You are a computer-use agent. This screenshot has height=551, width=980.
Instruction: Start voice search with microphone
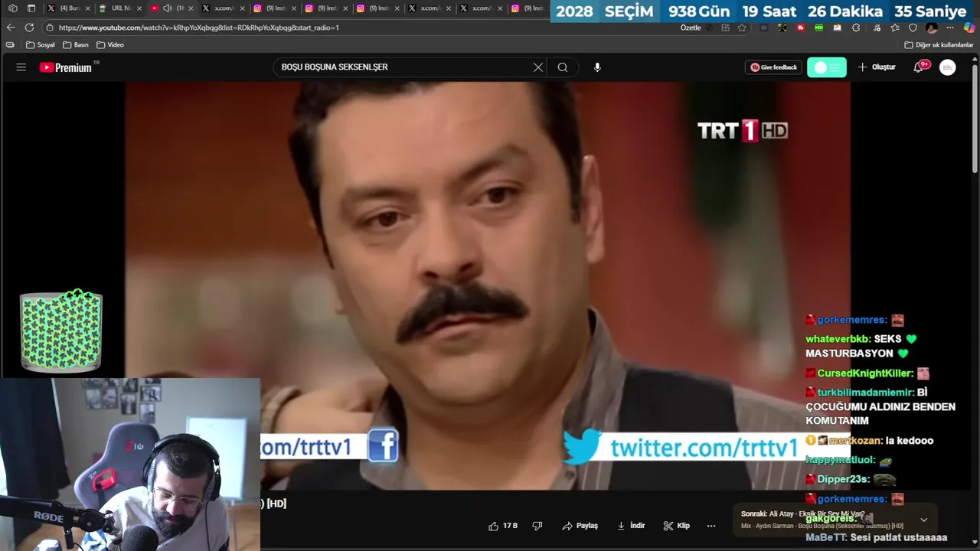[597, 67]
